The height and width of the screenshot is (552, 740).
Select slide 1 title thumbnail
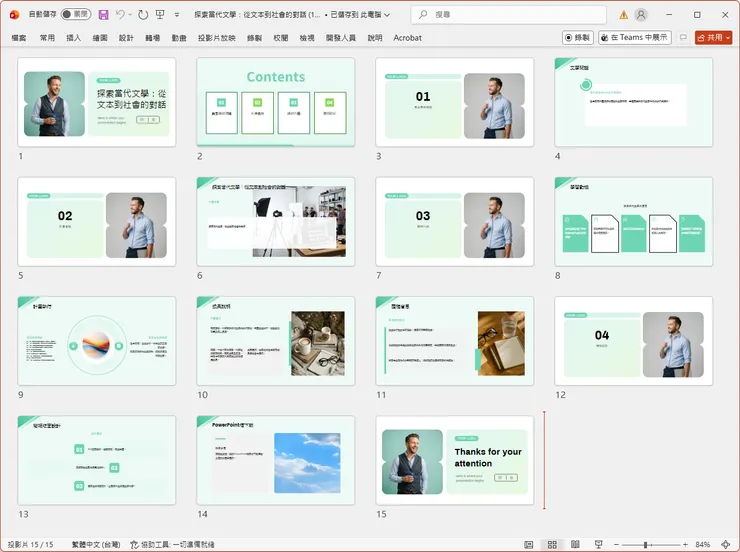click(97, 102)
